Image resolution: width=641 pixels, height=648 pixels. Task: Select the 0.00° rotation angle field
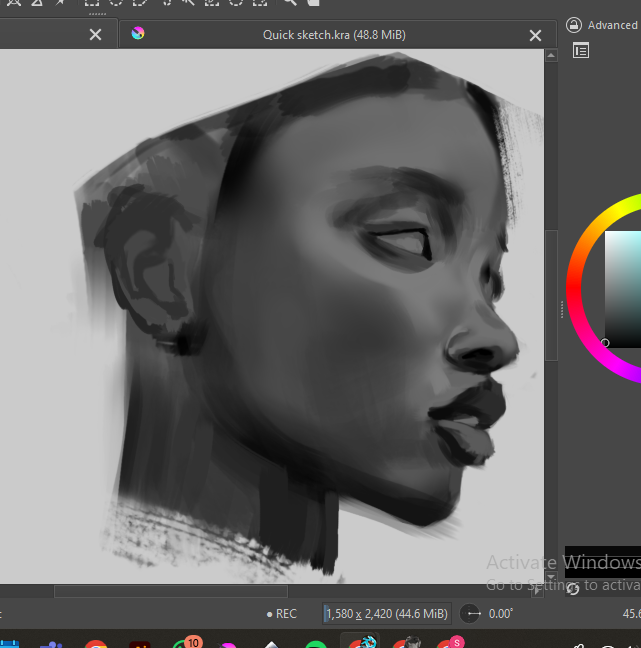pyautogui.click(x=501, y=614)
